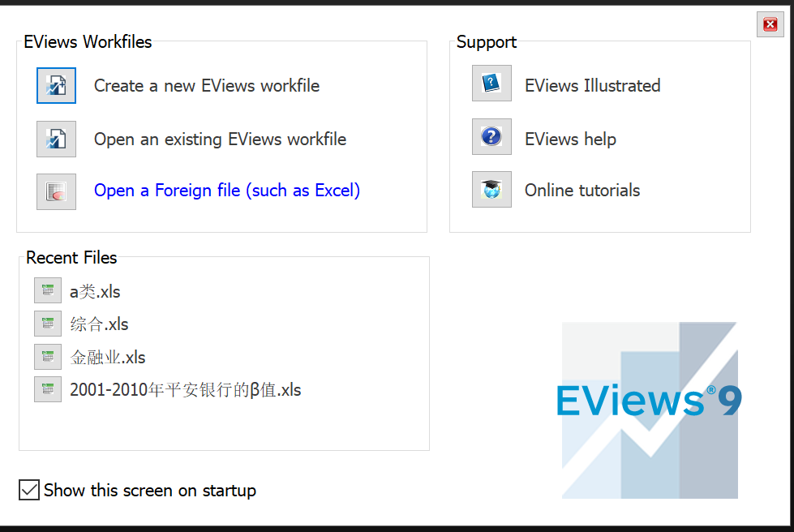The image size is (794, 532).
Task: Select "Open an existing EViews workfile" text
Action: coord(221,139)
